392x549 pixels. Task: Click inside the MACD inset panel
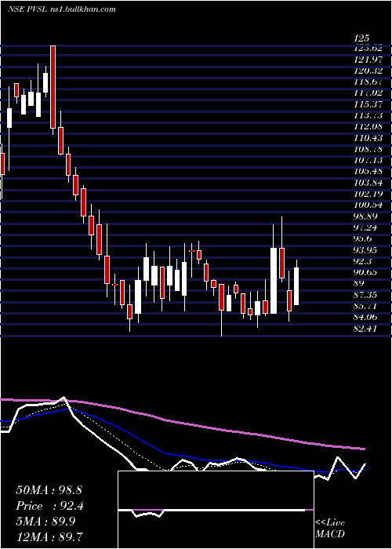[216, 510]
